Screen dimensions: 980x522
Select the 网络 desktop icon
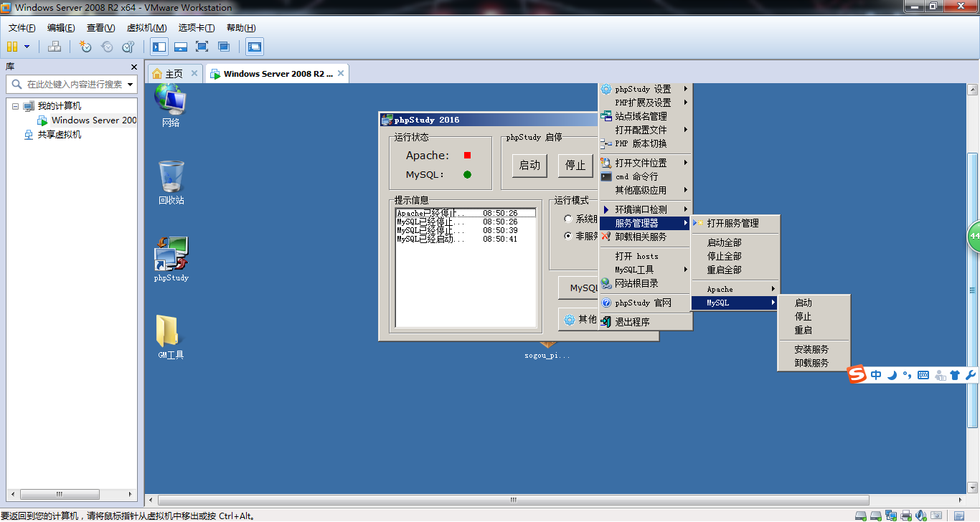click(x=171, y=105)
